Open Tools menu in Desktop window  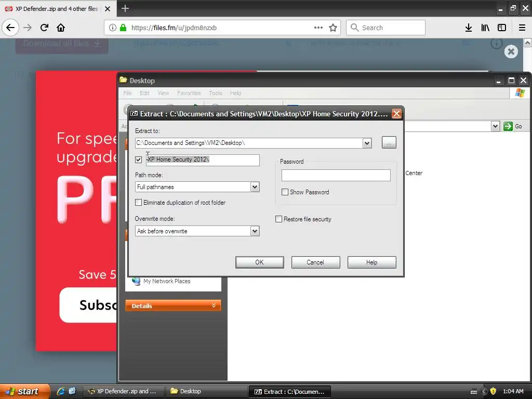216,93
